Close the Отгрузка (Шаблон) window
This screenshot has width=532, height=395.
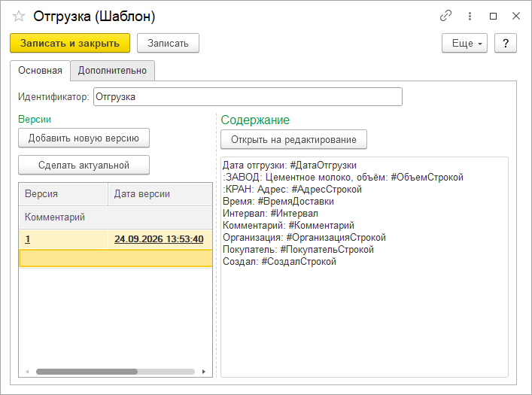coord(516,16)
